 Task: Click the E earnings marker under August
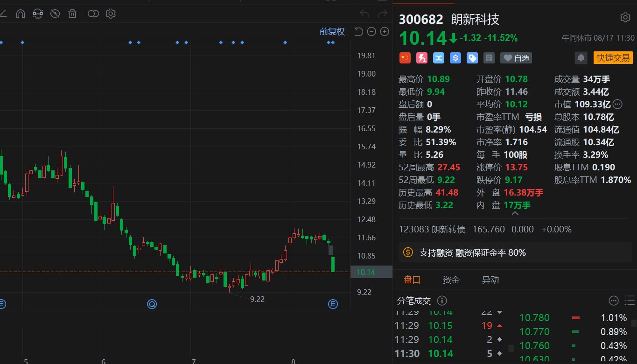click(333, 304)
